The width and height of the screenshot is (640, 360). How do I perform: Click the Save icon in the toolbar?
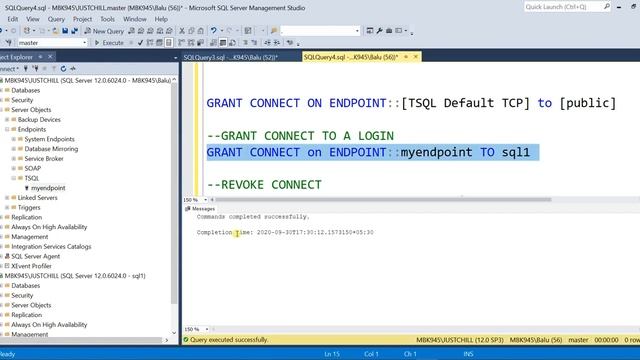pyautogui.click(x=65, y=31)
